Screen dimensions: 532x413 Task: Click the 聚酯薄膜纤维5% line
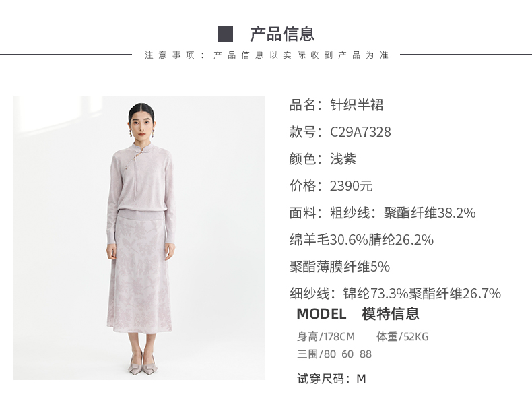point(339,267)
